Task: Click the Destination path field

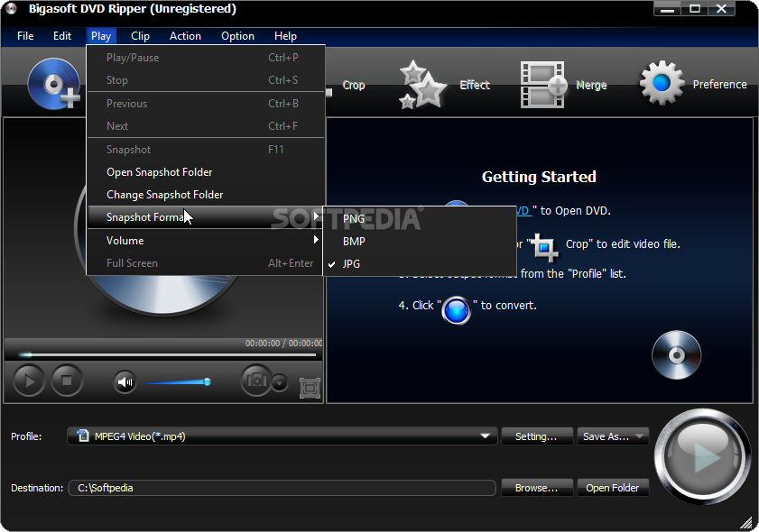Action: pyautogui.click(x=282, y=488)
